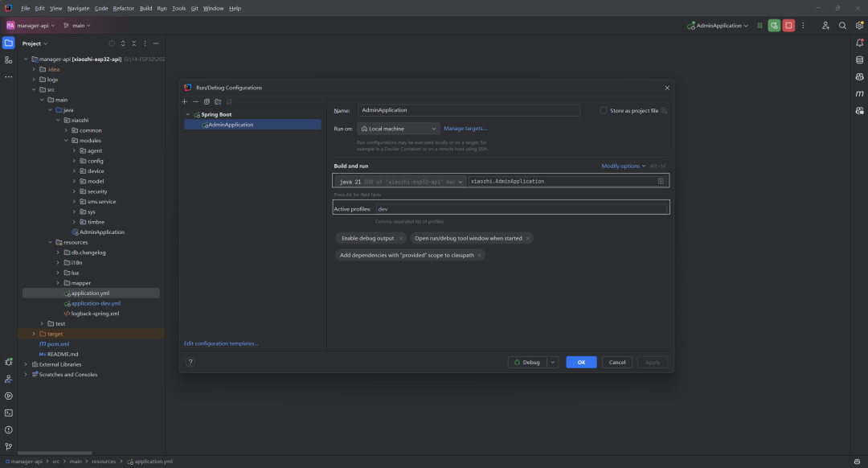Open the Build menu
Screen dimensions: 868x468
145,8
